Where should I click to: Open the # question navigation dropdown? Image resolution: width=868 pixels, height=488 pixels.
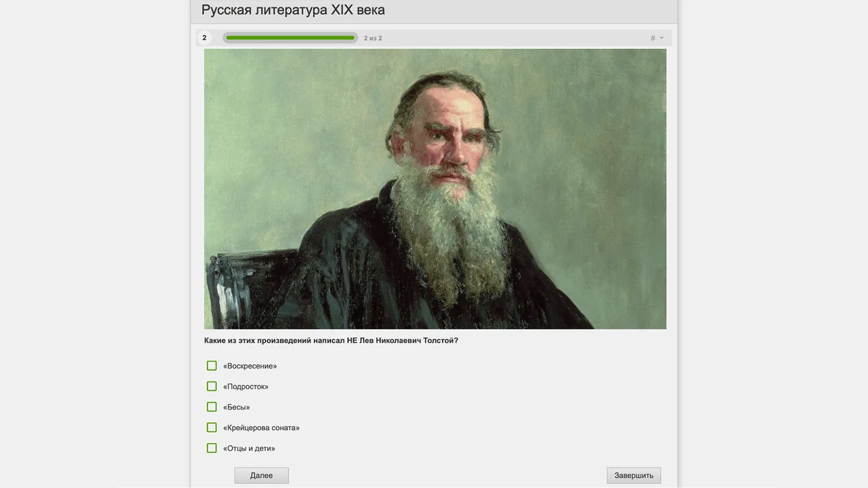point(657,38)
